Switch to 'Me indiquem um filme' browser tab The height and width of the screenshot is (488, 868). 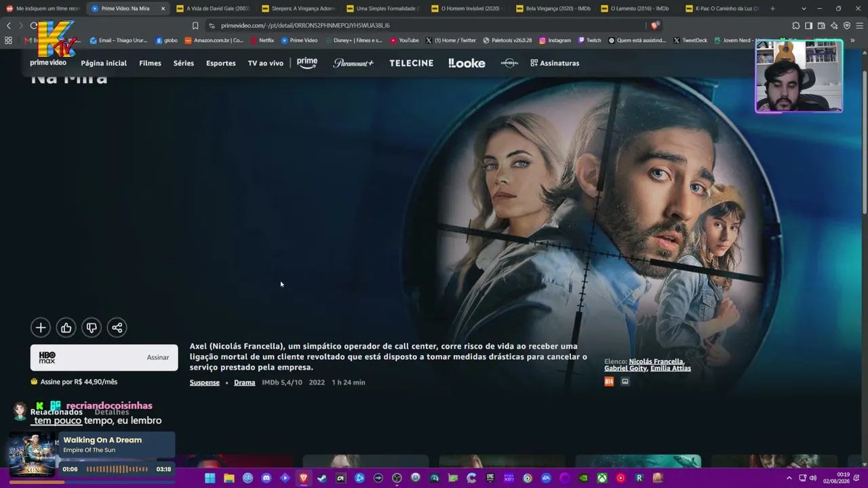43,9
